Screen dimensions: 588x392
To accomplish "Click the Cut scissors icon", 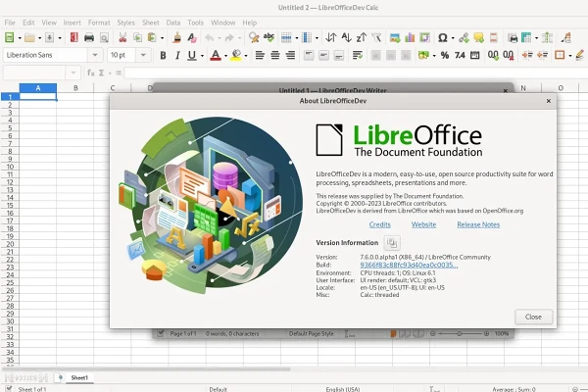I will click(x=122, y=37).
